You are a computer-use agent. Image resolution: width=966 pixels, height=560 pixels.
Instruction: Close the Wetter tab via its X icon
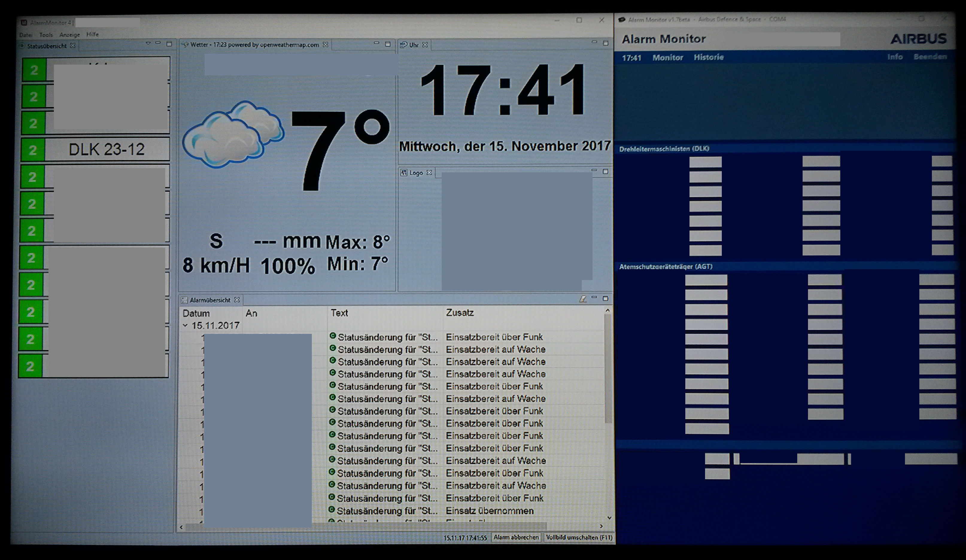click(326, 45)
